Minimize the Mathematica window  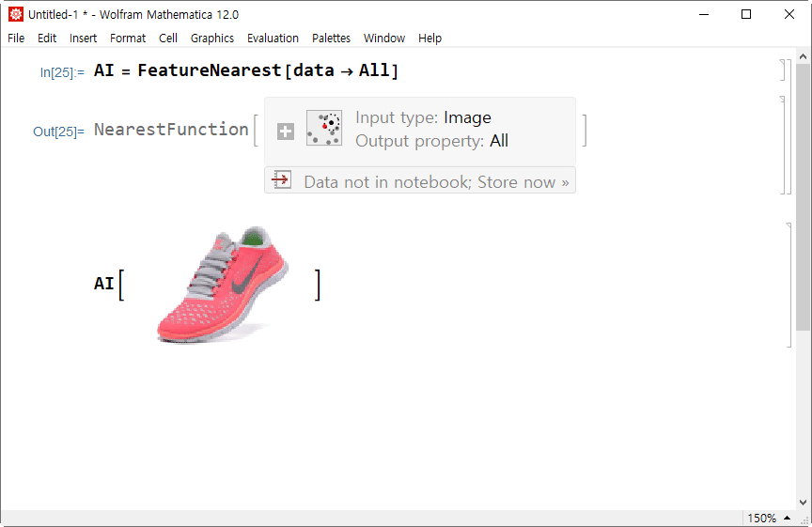pyautogui.click(x=704, y=14)
